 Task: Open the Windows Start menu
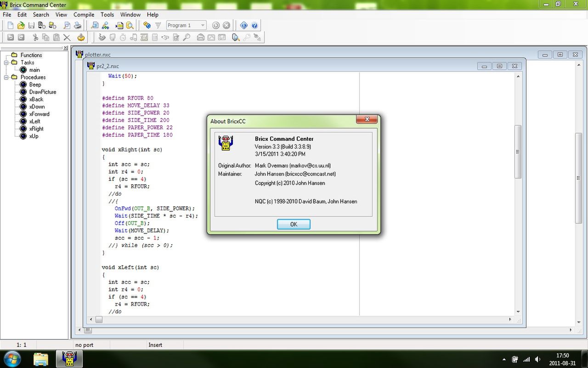[12, 358]
